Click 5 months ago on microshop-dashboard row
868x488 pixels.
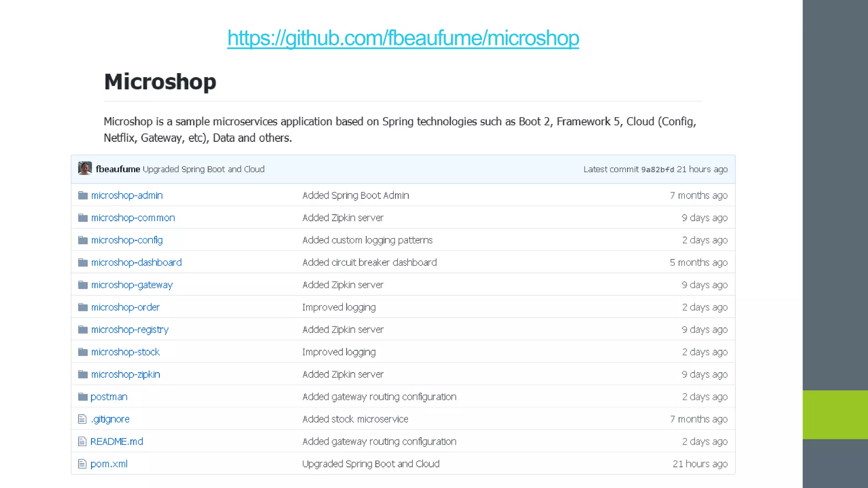click(698, 263)
